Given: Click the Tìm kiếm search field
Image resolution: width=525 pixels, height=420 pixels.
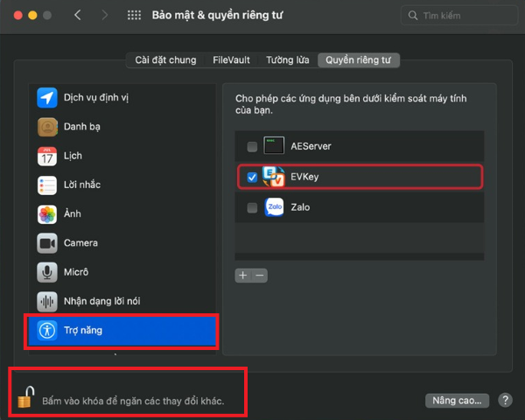Looking at the screenshot, I should click(459, 16).
